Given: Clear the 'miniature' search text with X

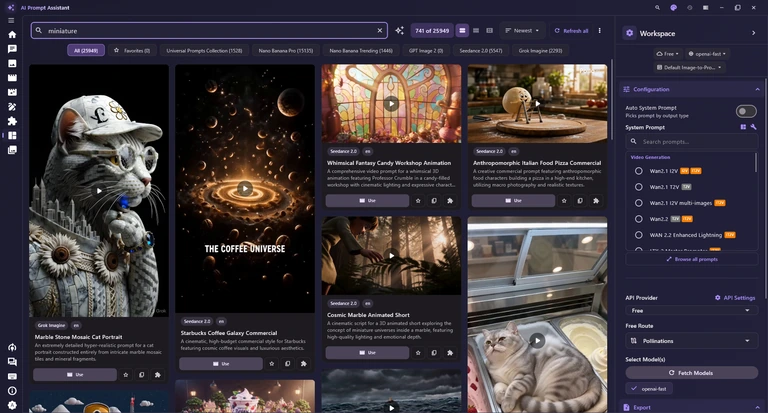Looking at the screenshot, I should (x=380, y=30).
